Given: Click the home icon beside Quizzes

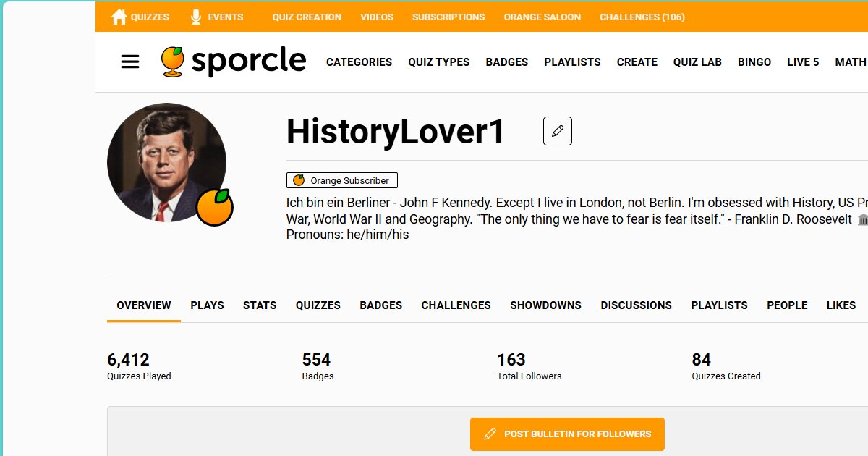Looking at the screenshot, I should coord(119,17).
